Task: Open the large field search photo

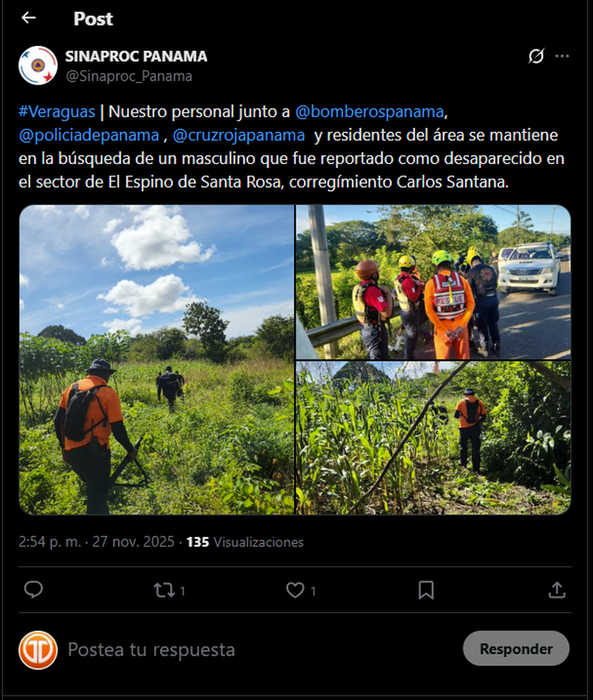Action: coord(157,360)
